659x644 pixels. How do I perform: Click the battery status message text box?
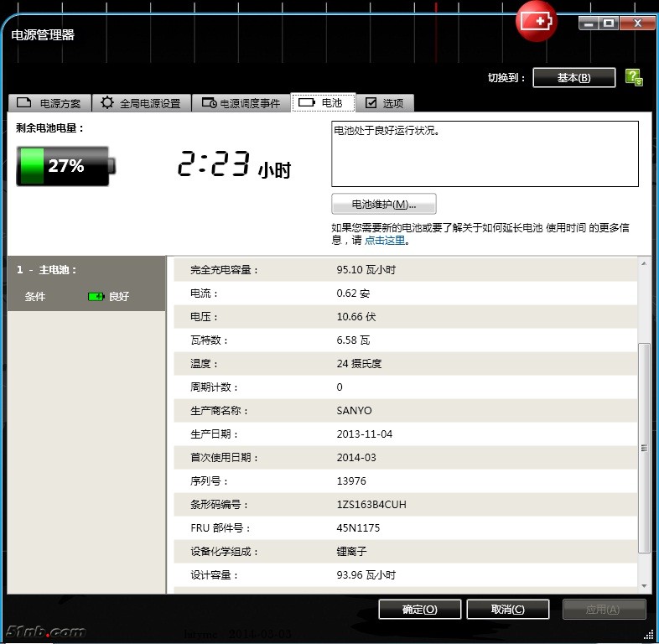[485, 153]
